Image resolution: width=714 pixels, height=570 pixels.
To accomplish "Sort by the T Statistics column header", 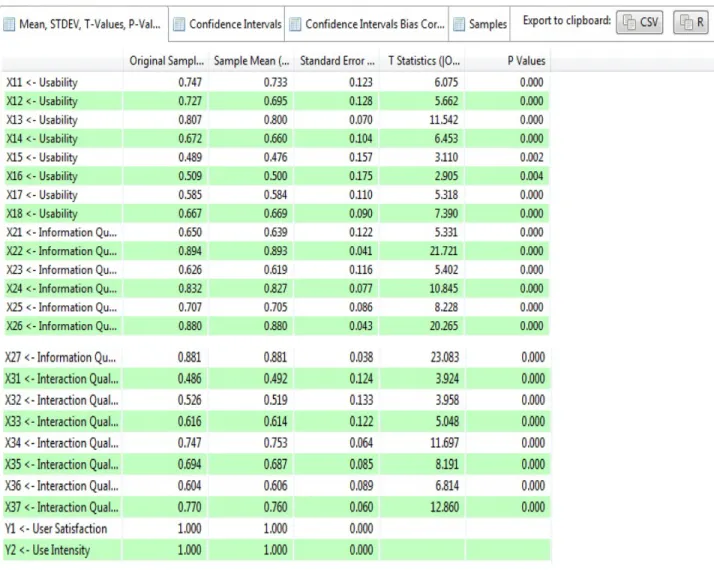I will pyautogui.click(x=423, y=61).
